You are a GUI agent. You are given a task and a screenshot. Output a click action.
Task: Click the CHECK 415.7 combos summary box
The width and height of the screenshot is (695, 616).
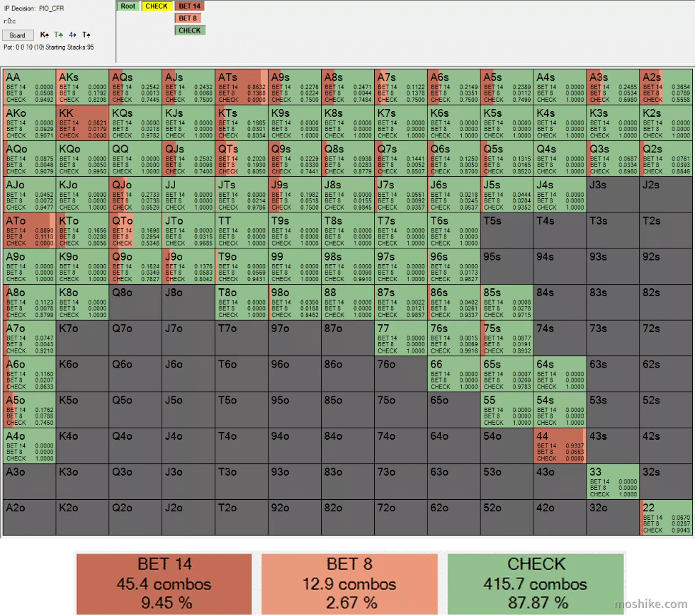coord(536,583)
